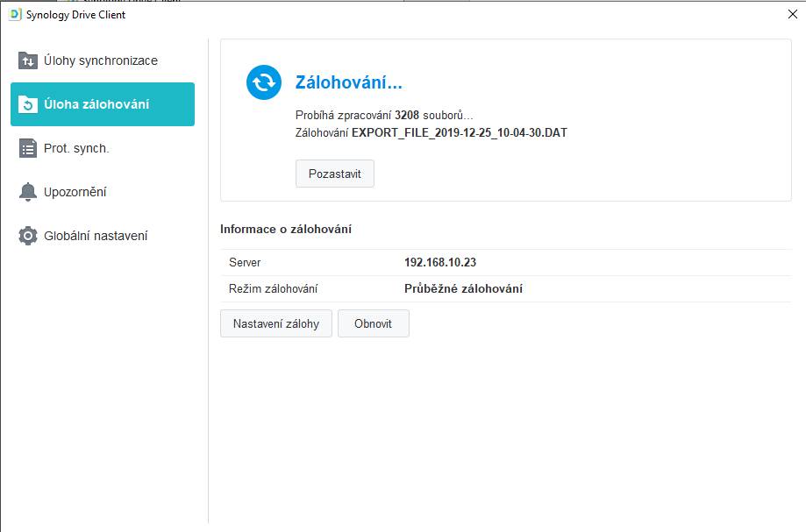
Task: Click the Úlohy synchronizace arrows icon
Action: (28, 60)
